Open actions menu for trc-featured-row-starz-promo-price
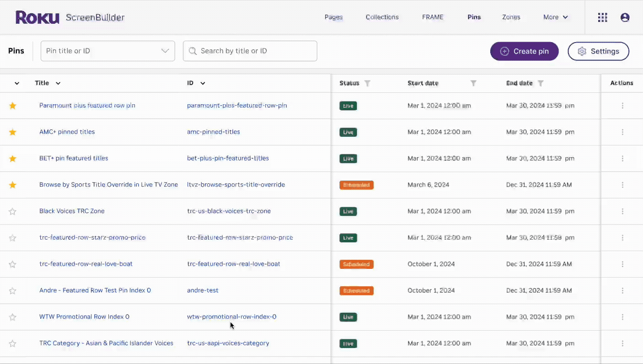The height and width of the screenshot is (364, 643). [x=622, y=238]
